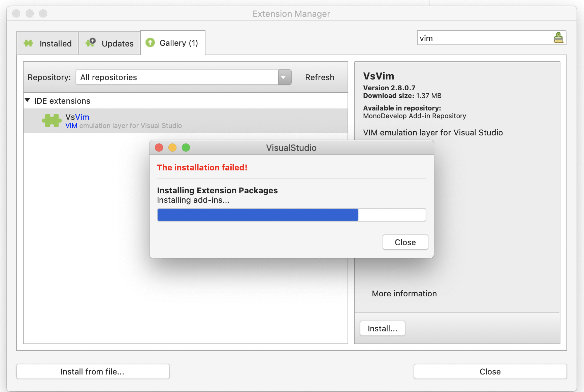The width and height of the screenshot is (584, 392).
Task: Select the Gallery (1) tab
Action: (x=173, y=43)
